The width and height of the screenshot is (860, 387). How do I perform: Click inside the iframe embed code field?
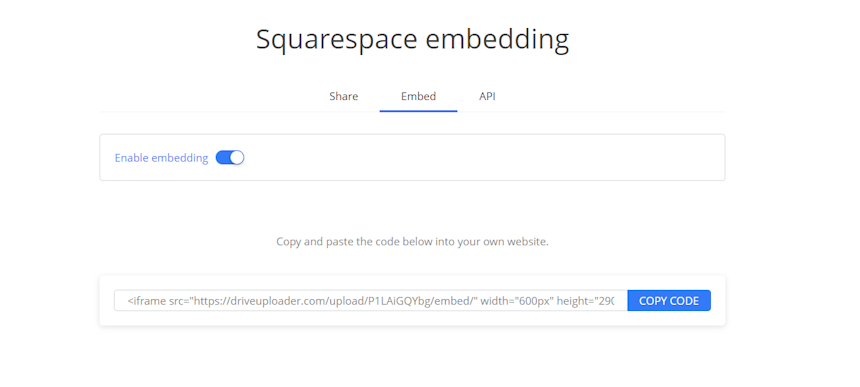coord(371,300)
